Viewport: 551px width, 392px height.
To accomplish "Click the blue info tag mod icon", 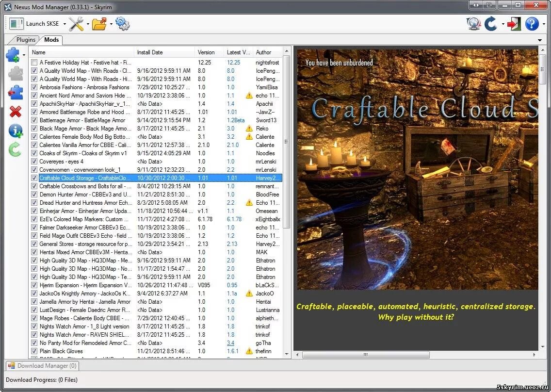I will (x=15, y=131).
